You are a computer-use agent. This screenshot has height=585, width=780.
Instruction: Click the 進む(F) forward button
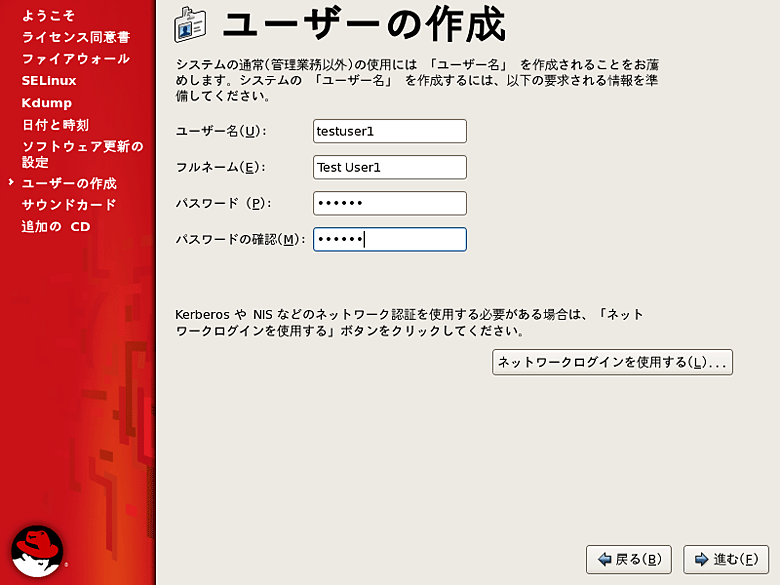[726, 559]
